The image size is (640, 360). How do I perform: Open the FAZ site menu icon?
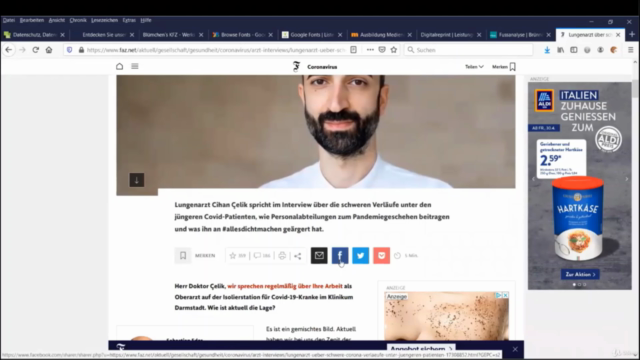(x=135, y=66)
